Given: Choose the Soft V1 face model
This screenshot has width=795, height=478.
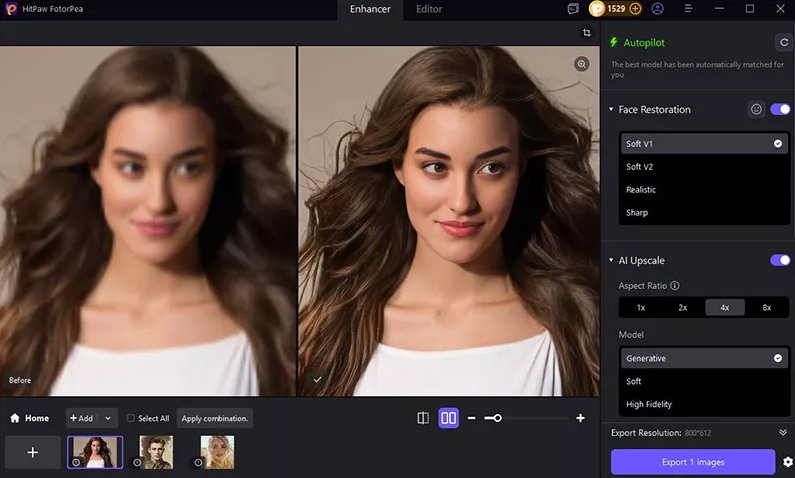Looking at the screenshot, I should 704,143.
